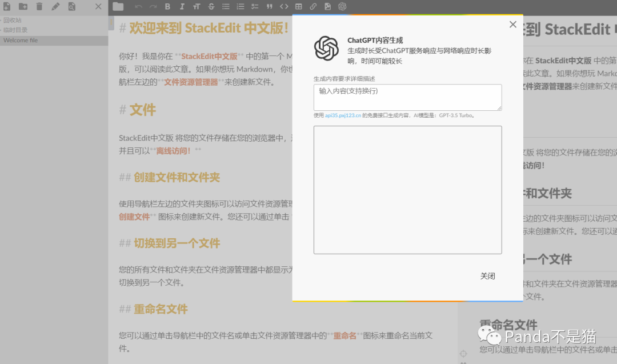Click the 输入内容 description text area
Screen dimensions: 617x364
(x=408, y=97)
